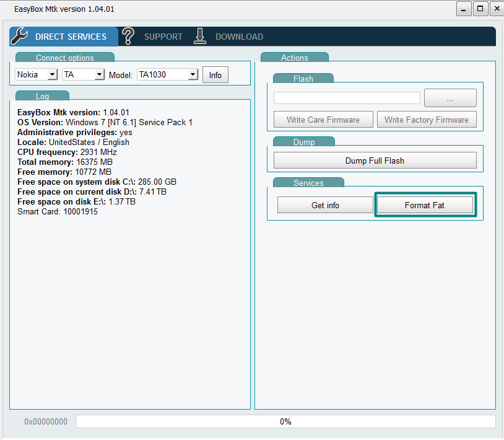Click the 0x00000000 address text
504x440 pixels.
click(46, 421)
